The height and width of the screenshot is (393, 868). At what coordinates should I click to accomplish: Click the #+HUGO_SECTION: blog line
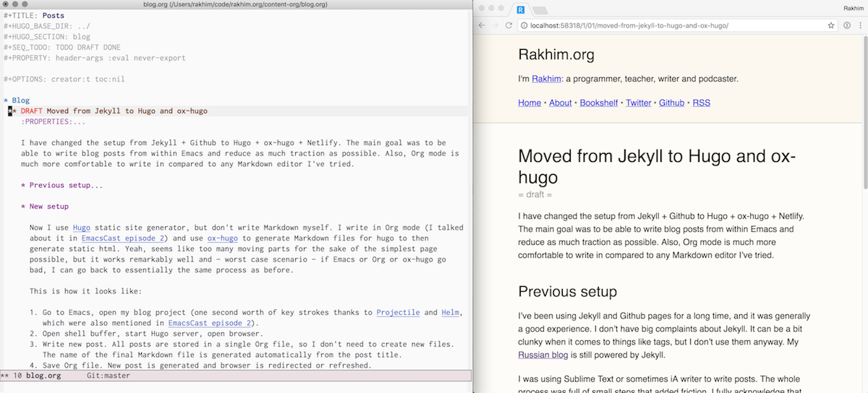tap(47, 37)
